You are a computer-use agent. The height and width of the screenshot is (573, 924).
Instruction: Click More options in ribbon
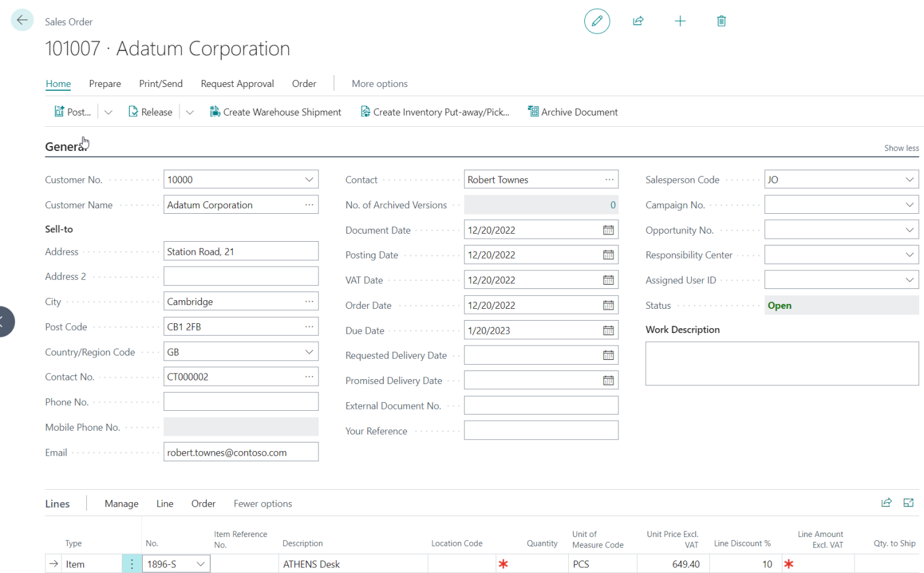[379, 84]
